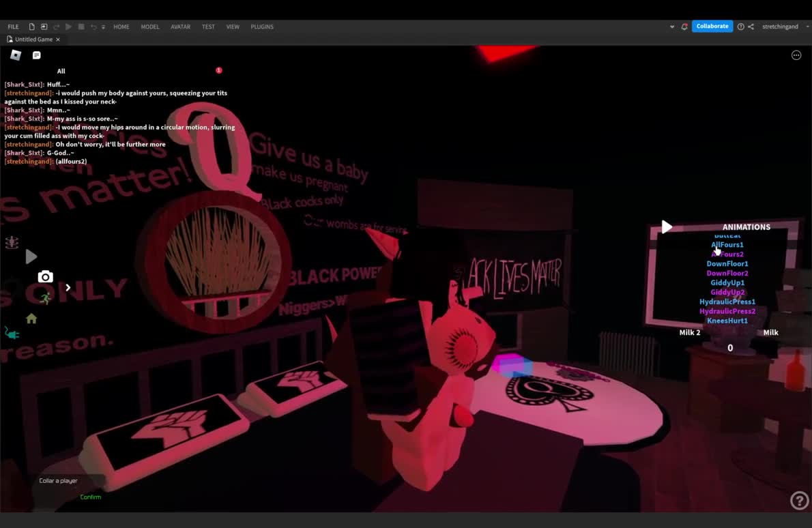
Task: Expand the white chevron beside the camera
Action: (x=68, y=287)
